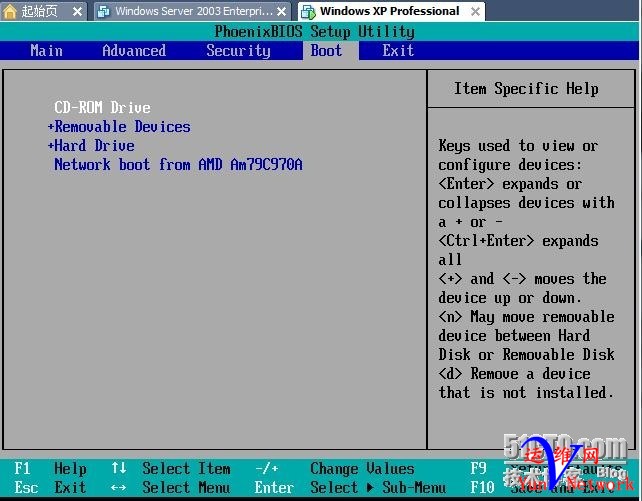Viewport: 642px width, 501px height.
Task: Close the Windows XP Professional tab
Action: [475, 11]
